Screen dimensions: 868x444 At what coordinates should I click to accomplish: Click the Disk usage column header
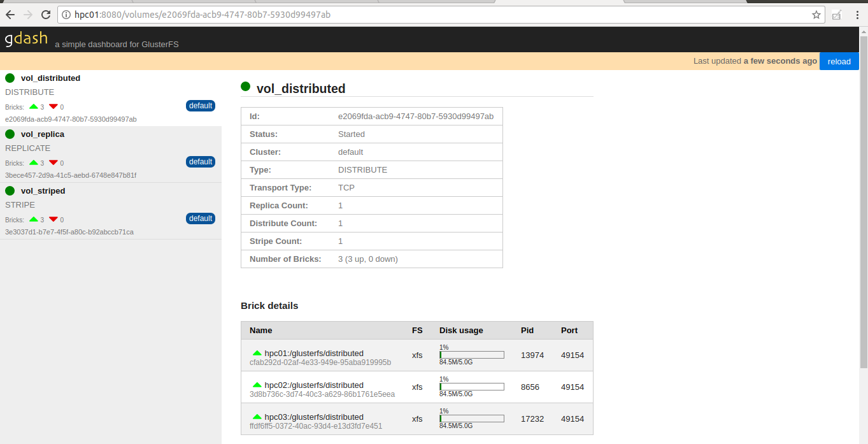click(x=461, y=330)
